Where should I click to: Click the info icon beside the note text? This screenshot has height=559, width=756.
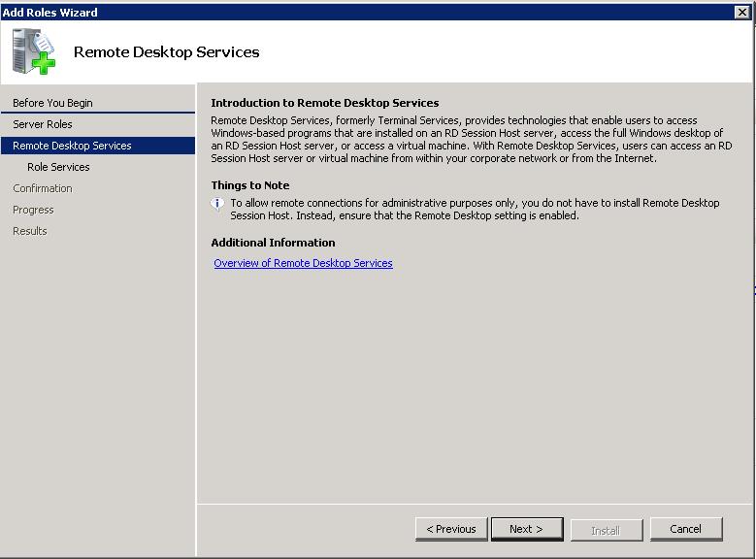point(218,204)
